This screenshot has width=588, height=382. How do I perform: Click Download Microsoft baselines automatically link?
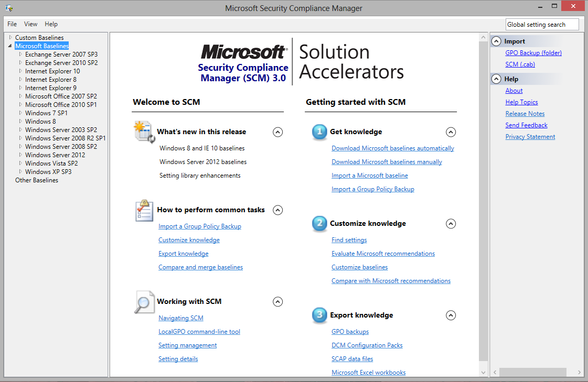point(393,148)
